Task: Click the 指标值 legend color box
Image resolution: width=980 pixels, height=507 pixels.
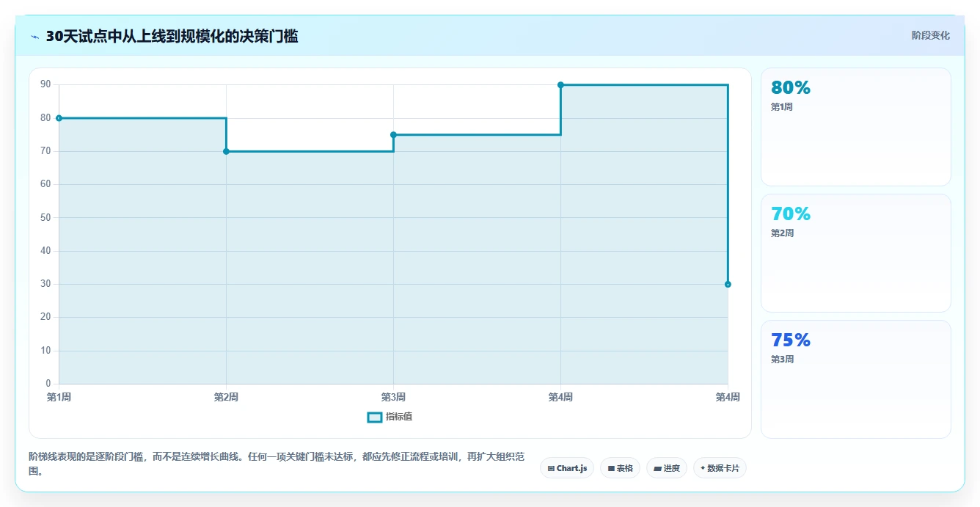Action: [x=374, y=417]
